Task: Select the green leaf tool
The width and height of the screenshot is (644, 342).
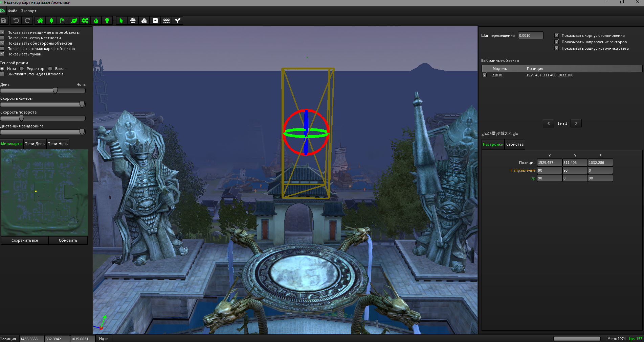Action: (74, 21)
